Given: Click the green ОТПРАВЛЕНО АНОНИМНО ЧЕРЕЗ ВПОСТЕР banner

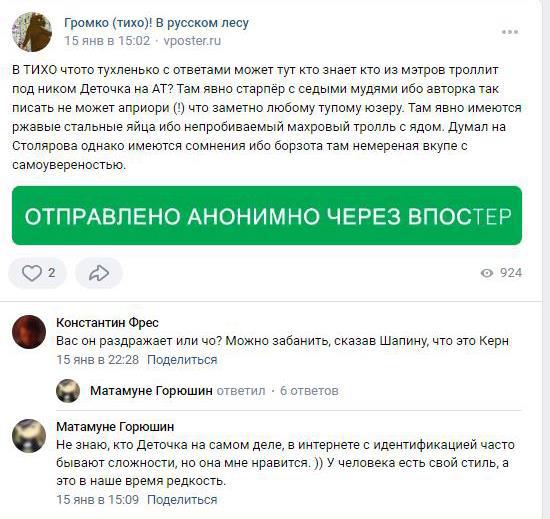Looking at the screenshot, I should pos(267,215).
